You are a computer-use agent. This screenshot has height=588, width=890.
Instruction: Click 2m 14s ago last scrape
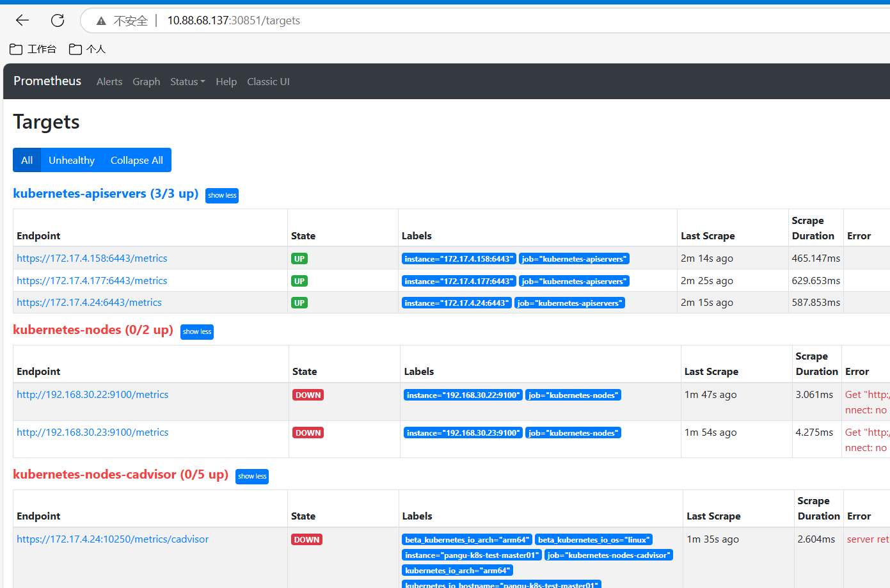(707, 258)
